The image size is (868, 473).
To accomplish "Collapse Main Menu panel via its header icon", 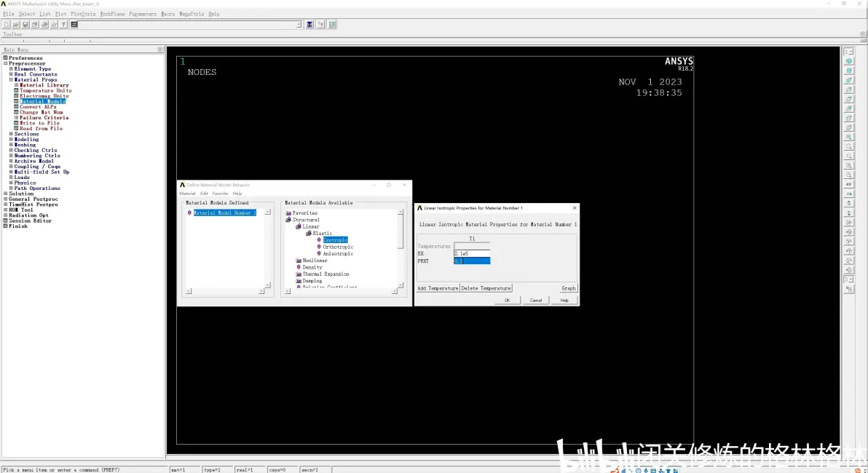I will (x=160, y=49).
